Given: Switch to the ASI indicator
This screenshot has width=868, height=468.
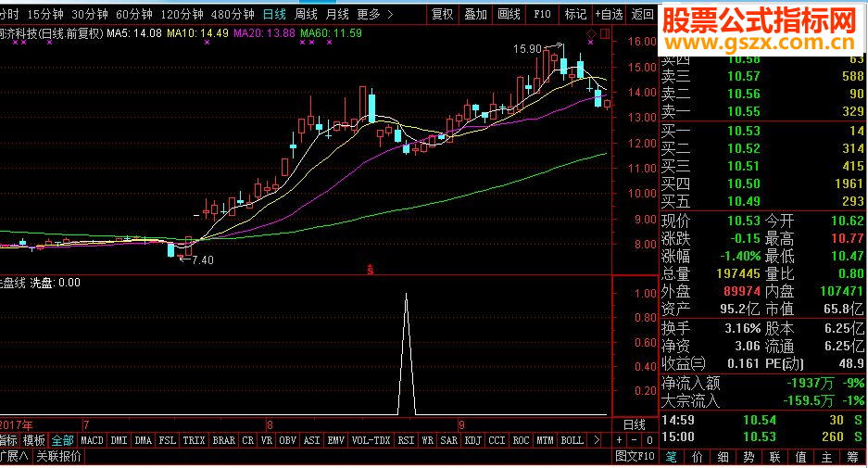Looking at the screenshot, I should point(311,441).
